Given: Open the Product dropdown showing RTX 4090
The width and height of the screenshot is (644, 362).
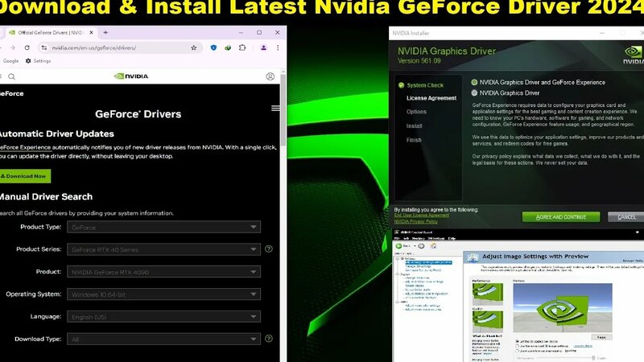Looking at the screenshot, I should pos(163,272).
